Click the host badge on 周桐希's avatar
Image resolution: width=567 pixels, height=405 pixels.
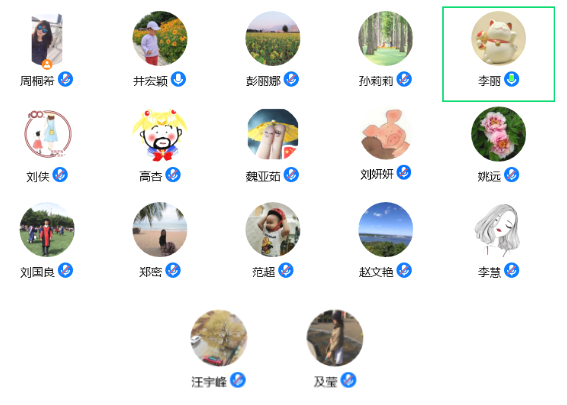click(x=47, y=65)
